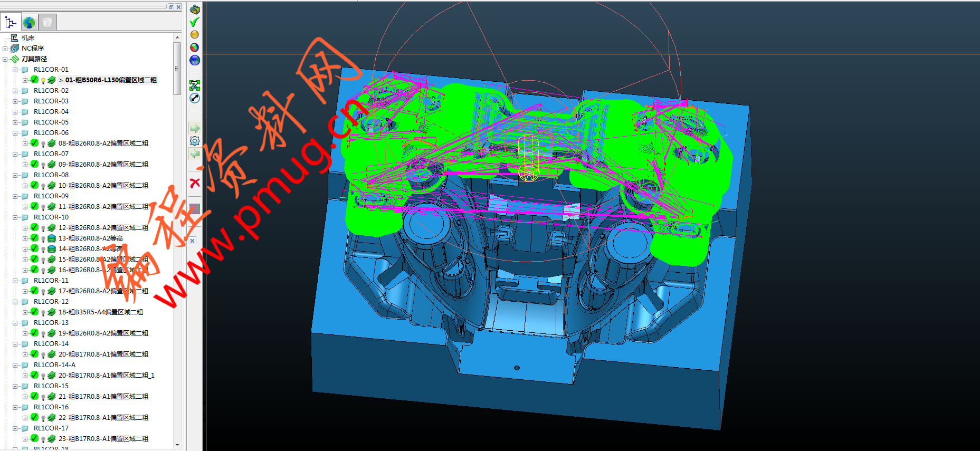Viewport: 980px width, 451px height.
Task: Click strategy icon of 20-粗B17R0.8-A1偏置区域二粗_1
Action: pos(52,376)
